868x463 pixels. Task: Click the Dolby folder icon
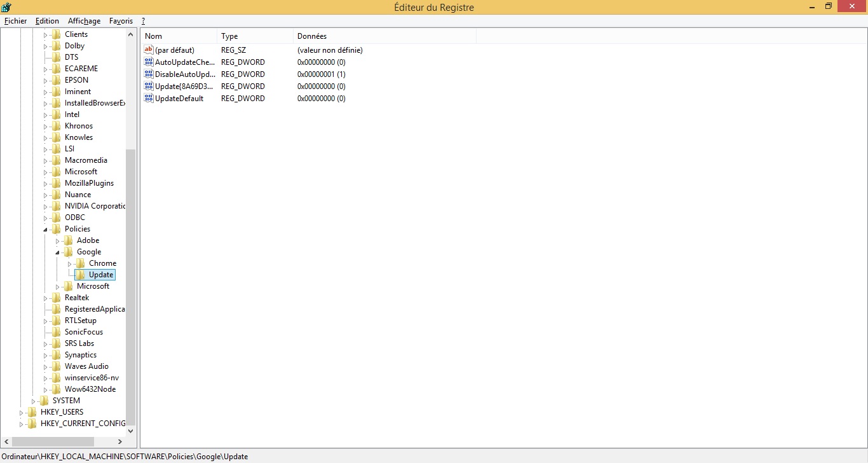[x=56, y=46]
